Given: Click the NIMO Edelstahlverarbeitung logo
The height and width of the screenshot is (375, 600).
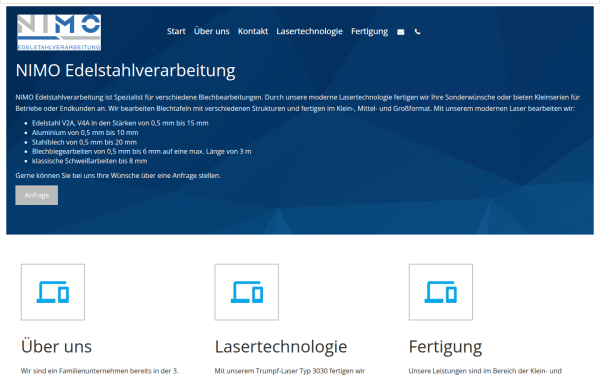Looking at the screenshot, I should click(x=59, y=33).
